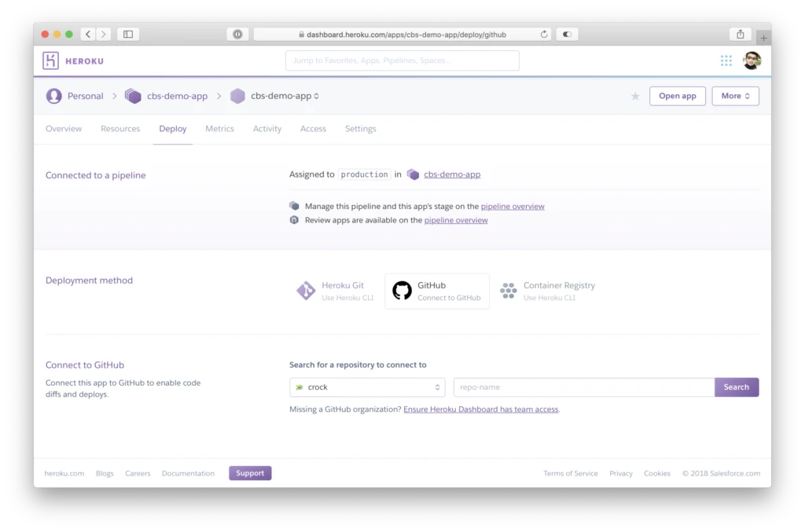The width and height of the screenshot is (805, 532).
Task: Click the cbs-demo-app pipeline breadcrumb
Action: coord(177,96)
